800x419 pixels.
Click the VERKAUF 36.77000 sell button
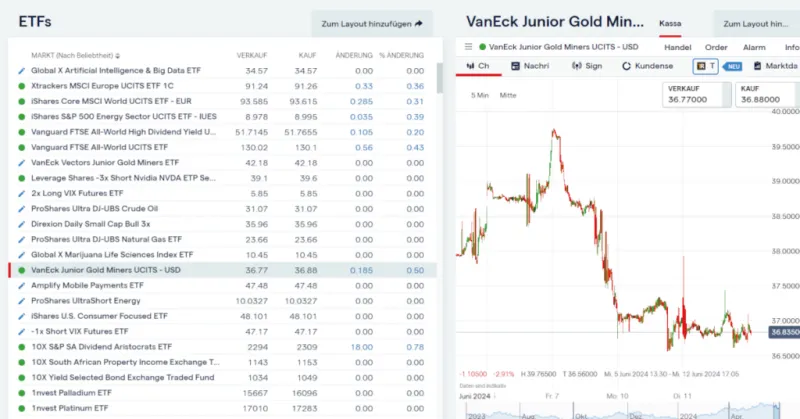(696, 94)
